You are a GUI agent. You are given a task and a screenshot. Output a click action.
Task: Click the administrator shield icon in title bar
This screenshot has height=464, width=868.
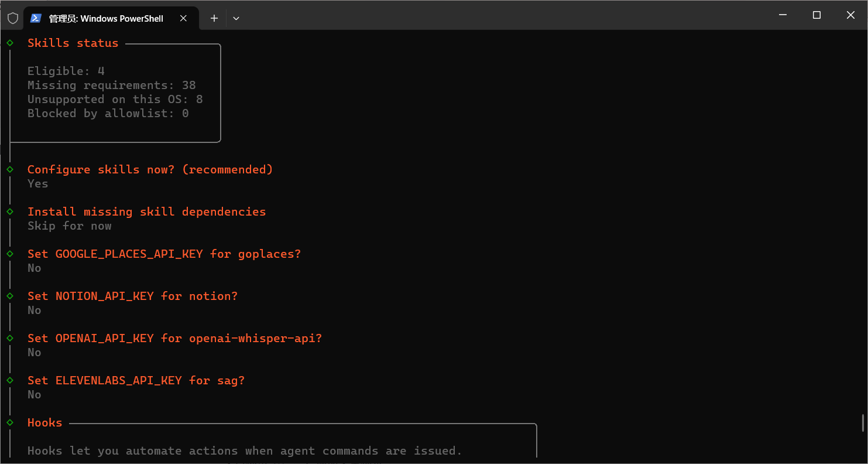pyautogui.click(x=12, y=18)
